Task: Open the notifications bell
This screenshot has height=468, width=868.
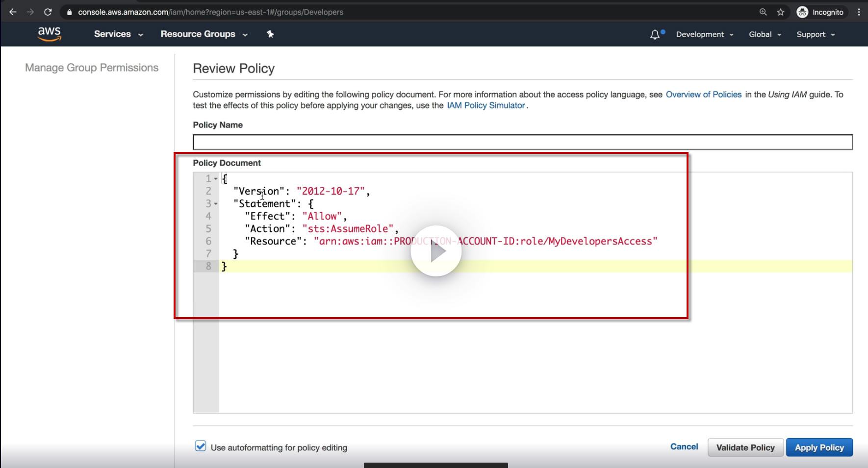Action: [x=655, y=34]
